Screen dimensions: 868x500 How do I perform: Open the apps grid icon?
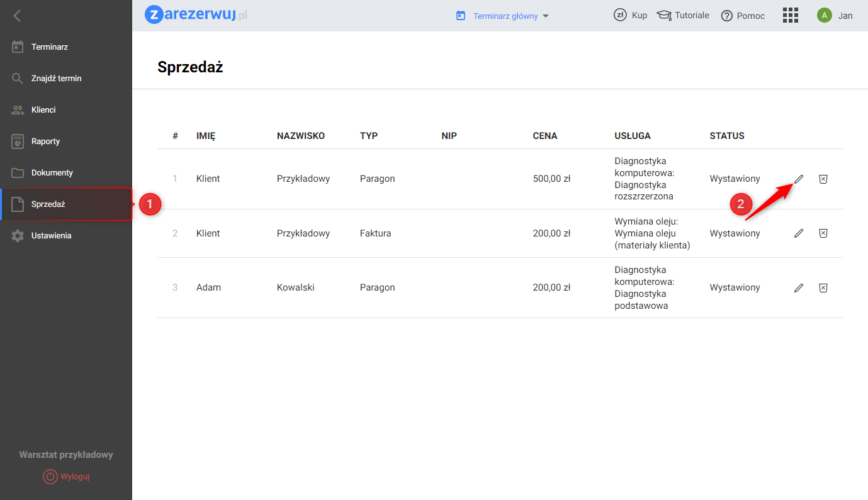pos(790,16)
